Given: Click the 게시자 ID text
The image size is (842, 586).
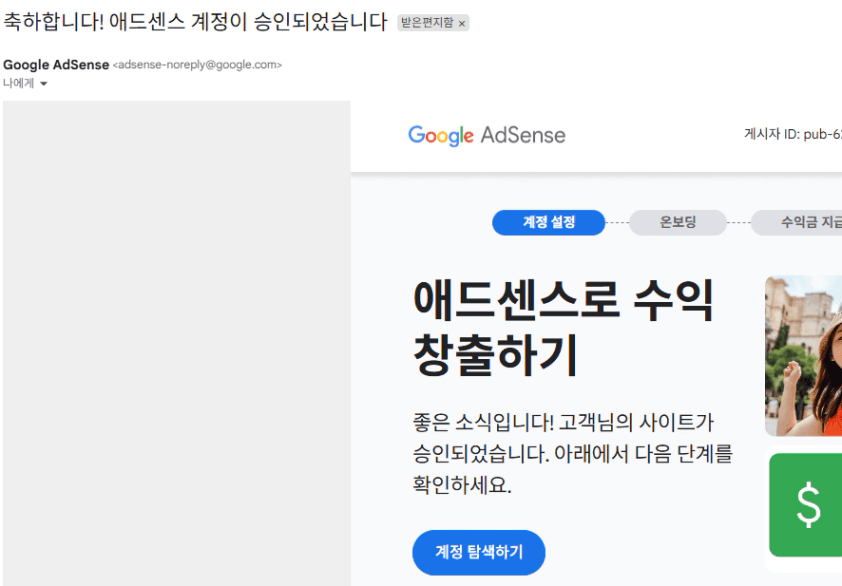Looking at the screenshot, I should pyautogui.click(x=793, y=134).
